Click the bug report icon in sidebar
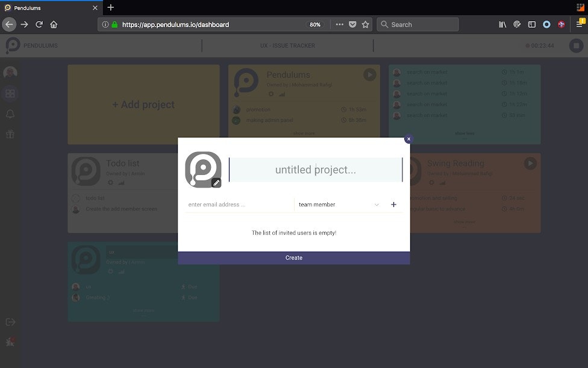Image resolution: width=588 pixels, height=368 pixels. pyautogui.click(x=10, y=341)
